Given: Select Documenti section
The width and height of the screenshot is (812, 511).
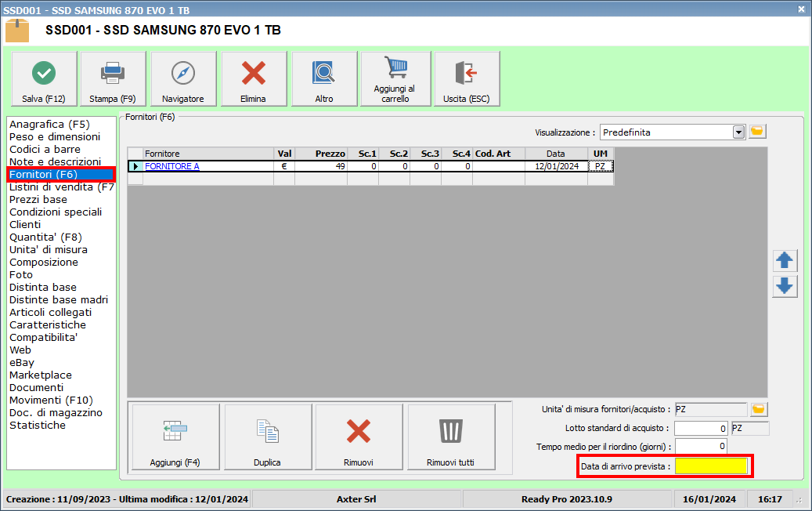Looking at the screenshot, I should [37, 388].
